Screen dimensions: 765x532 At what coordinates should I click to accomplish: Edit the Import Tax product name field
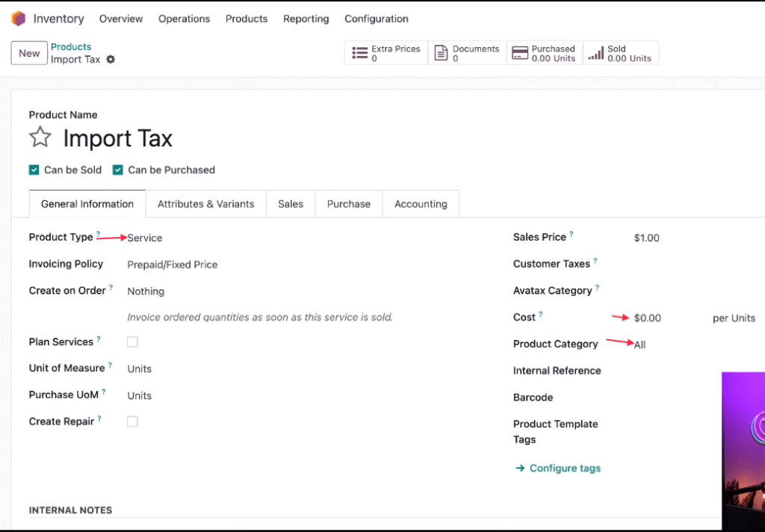(x=117, y=138)
